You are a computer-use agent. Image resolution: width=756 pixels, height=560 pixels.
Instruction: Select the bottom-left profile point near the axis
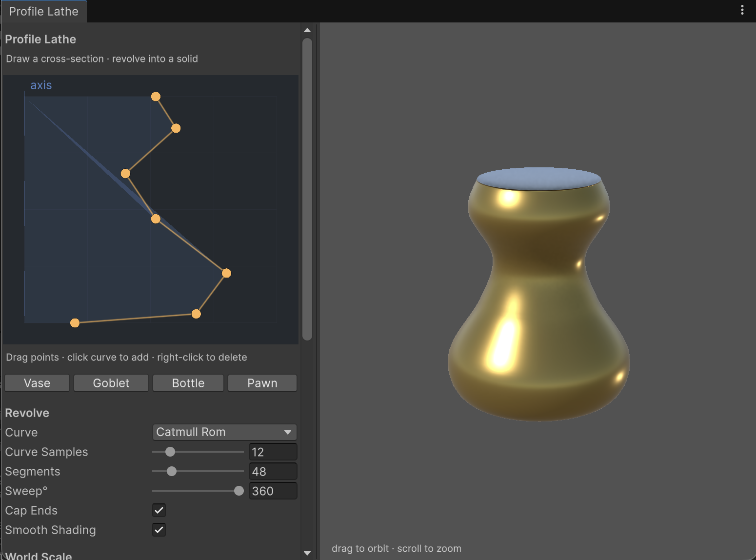[75, 323]
